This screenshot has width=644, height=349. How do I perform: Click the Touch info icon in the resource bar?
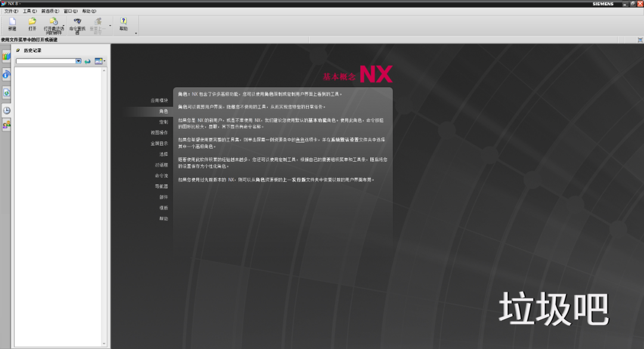6,75
